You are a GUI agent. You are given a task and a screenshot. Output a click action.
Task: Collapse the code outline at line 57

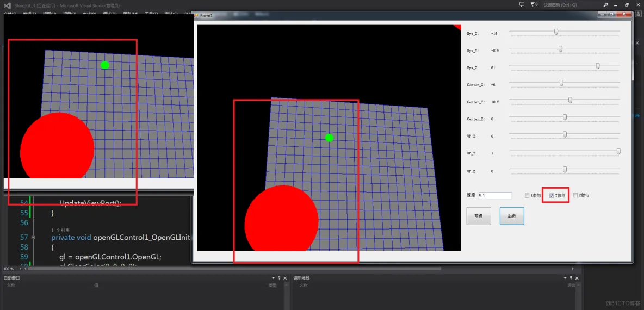pyautogui.click(x=33, y=237)
